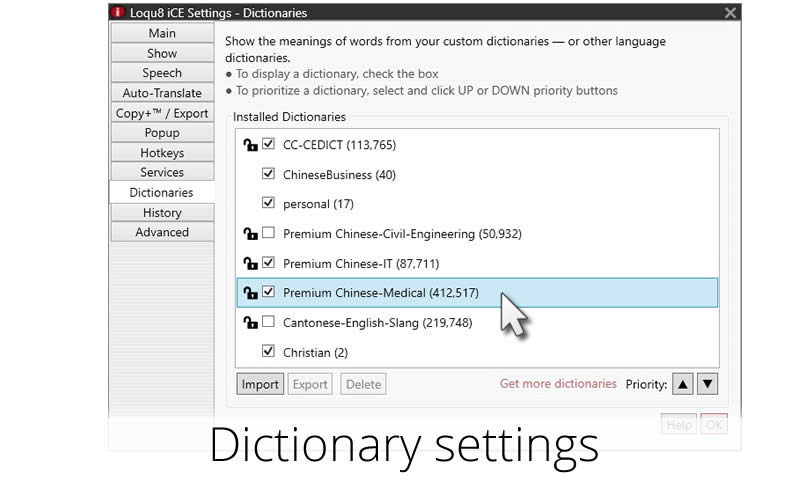Open the Main settings tab
Image resolution: width=808 pixels, height=500 pixels.
pyautogui.click(x=162, y=33)
